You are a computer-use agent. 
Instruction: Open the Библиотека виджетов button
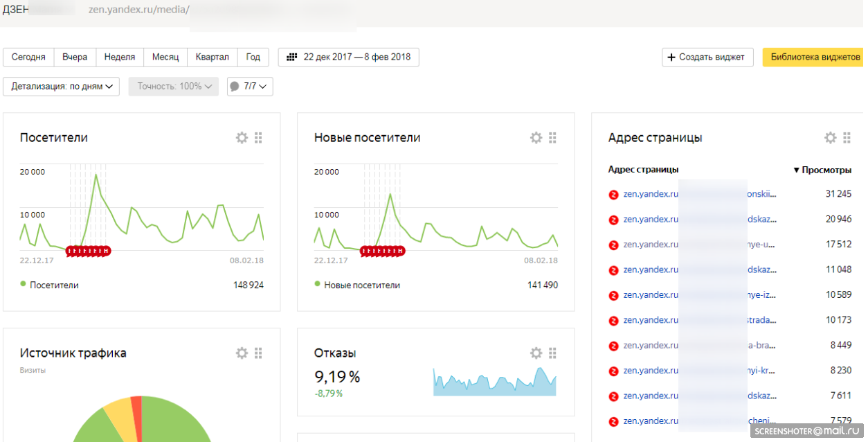coord(815,57)
